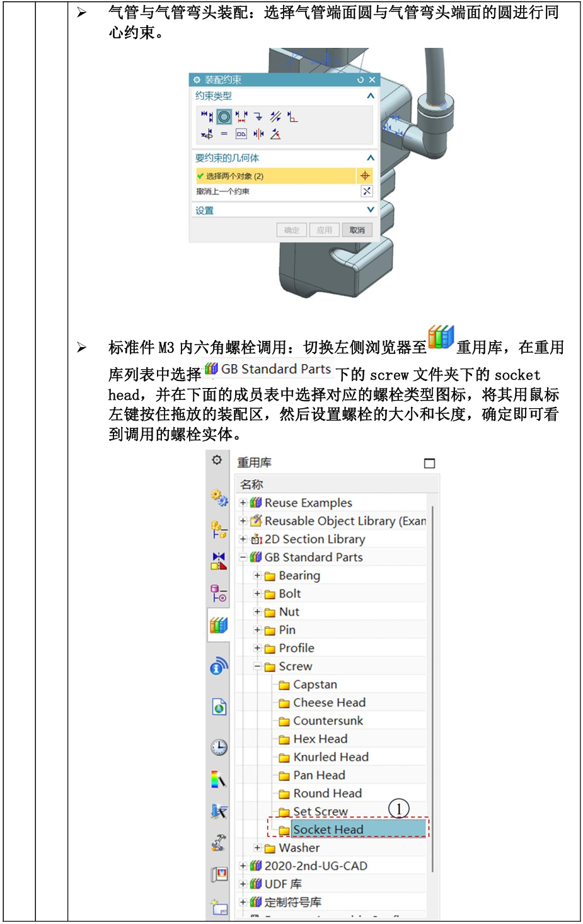Click the reverse last constraint icon
583x924 pixels.
tap(366, 191)
